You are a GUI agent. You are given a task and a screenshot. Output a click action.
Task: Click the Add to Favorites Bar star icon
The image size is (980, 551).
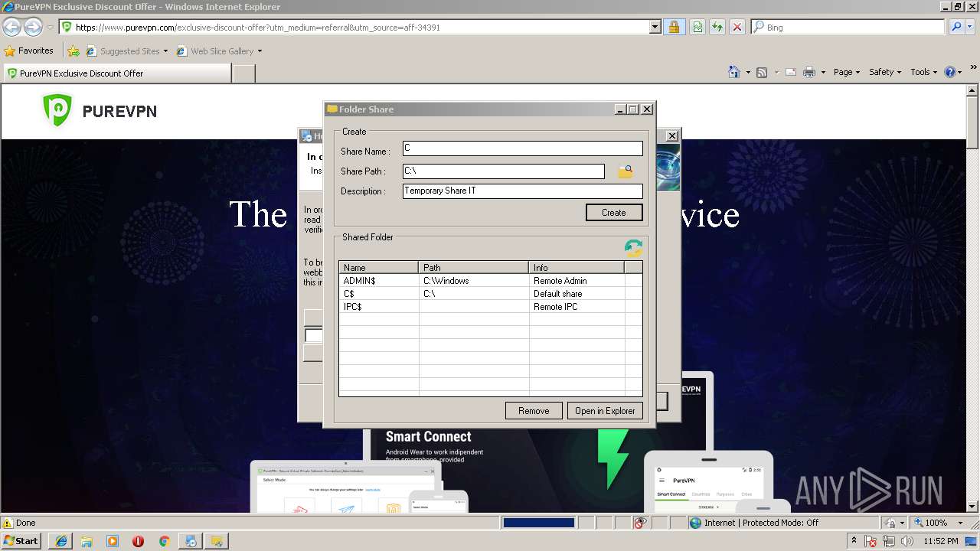(73, 51)
